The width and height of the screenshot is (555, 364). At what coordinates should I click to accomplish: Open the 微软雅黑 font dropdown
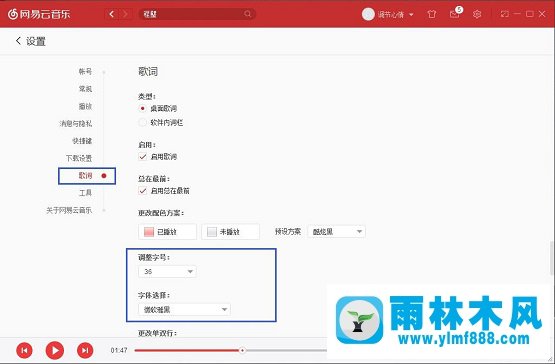[x=184, y=309]
